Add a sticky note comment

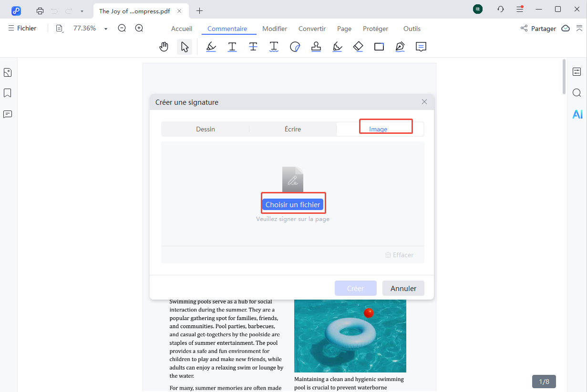pyautogui.click(x=421, y=46)
